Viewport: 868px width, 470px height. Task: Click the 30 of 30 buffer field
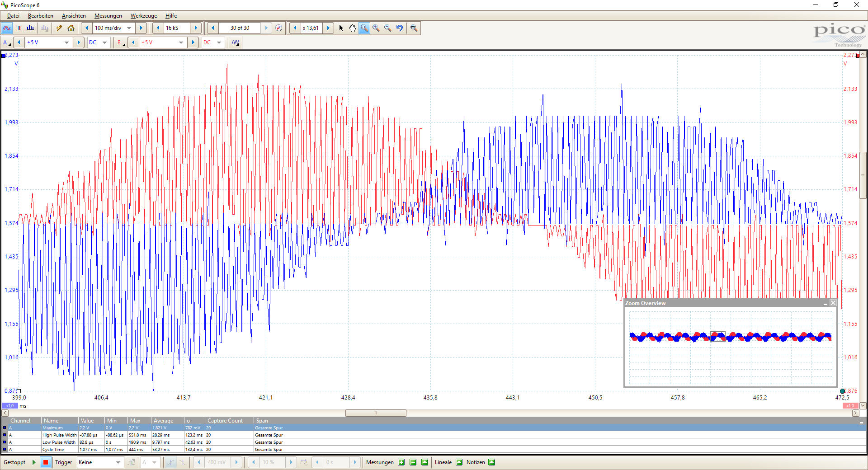click(x=240, y=28)
